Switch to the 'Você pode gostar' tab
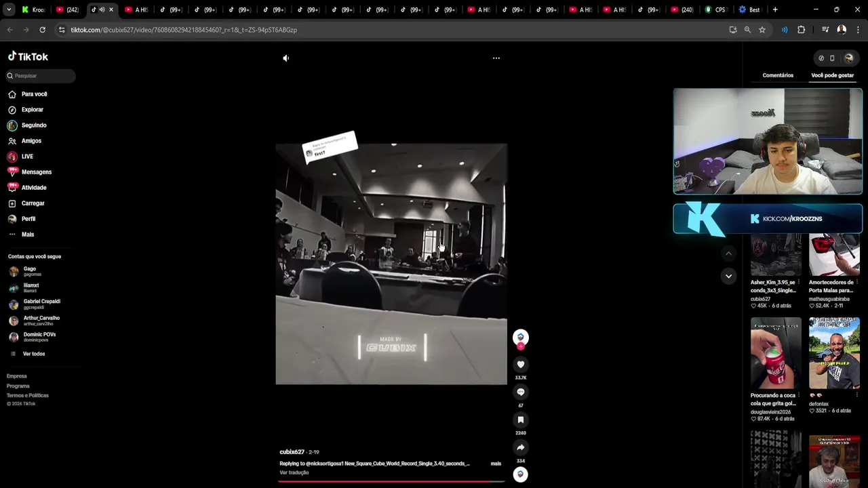 pyautogui.click(x=833, y=75)
